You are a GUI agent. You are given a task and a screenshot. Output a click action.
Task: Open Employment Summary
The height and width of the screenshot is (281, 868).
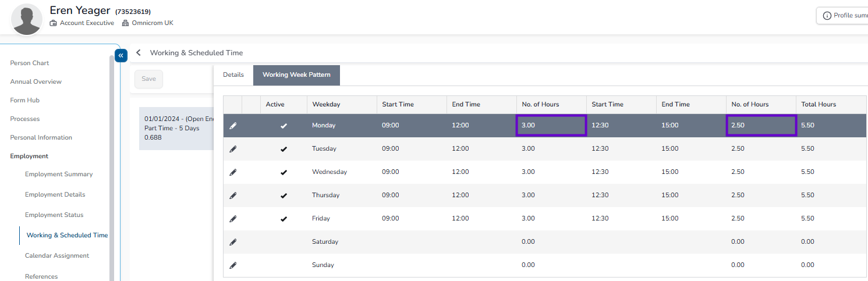59,174
